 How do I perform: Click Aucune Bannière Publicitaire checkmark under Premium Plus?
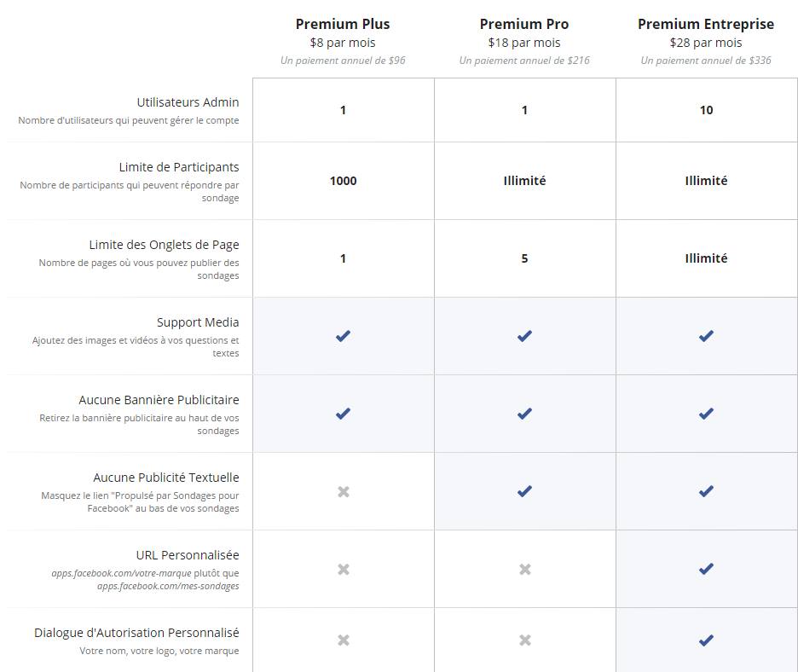point(343,414)
